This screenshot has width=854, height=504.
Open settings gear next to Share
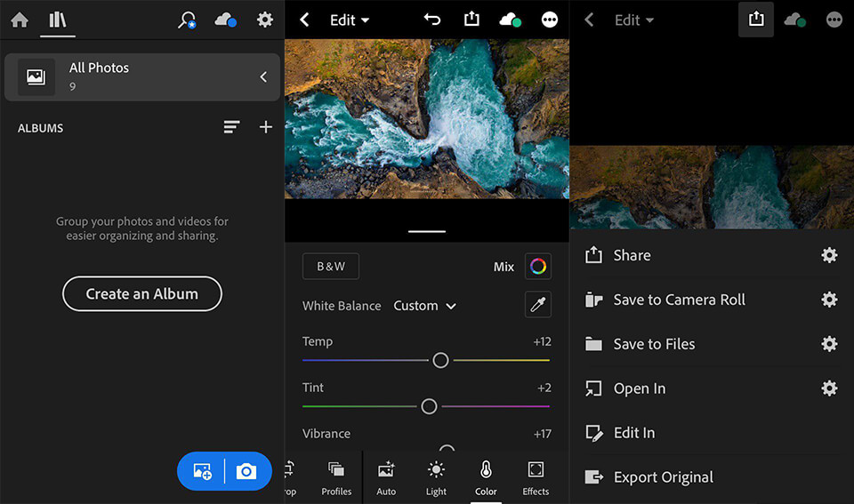[x=829, y=255]
